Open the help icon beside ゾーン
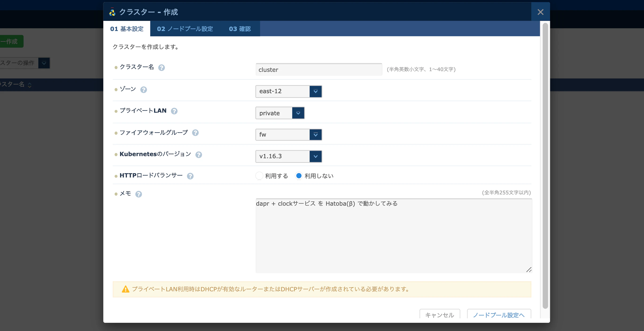The width and height of the screenshot is (644, 331). 144,90
